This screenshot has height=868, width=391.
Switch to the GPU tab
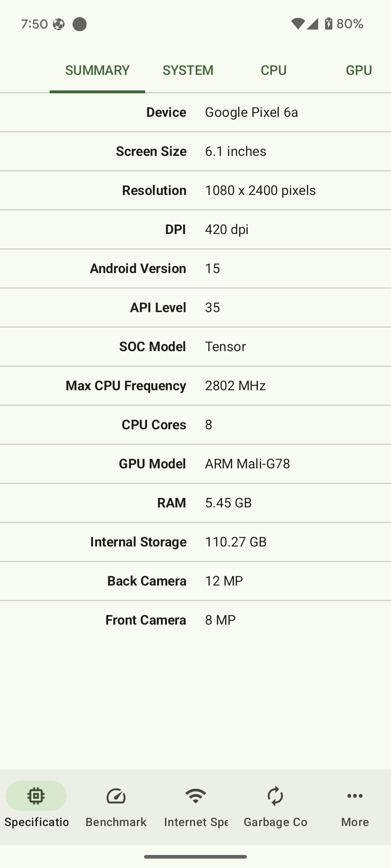point(359,70)
